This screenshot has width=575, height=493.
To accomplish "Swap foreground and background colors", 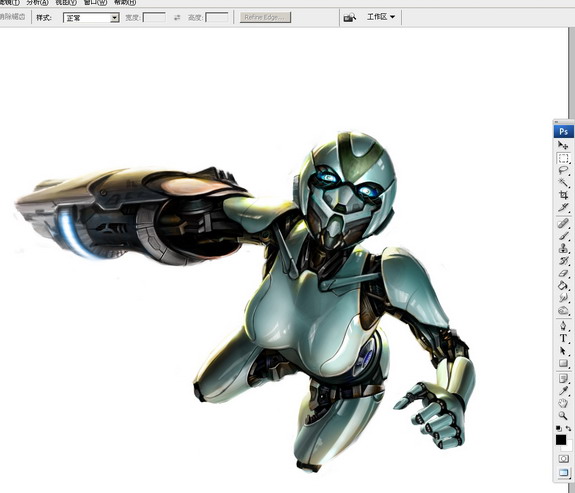I will coord(568,428).
